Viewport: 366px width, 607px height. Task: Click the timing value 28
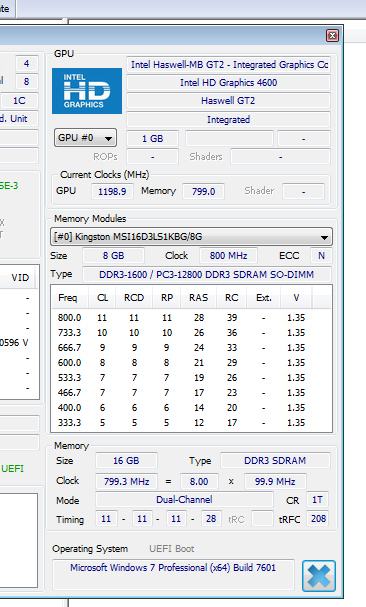tap(211, 519)
